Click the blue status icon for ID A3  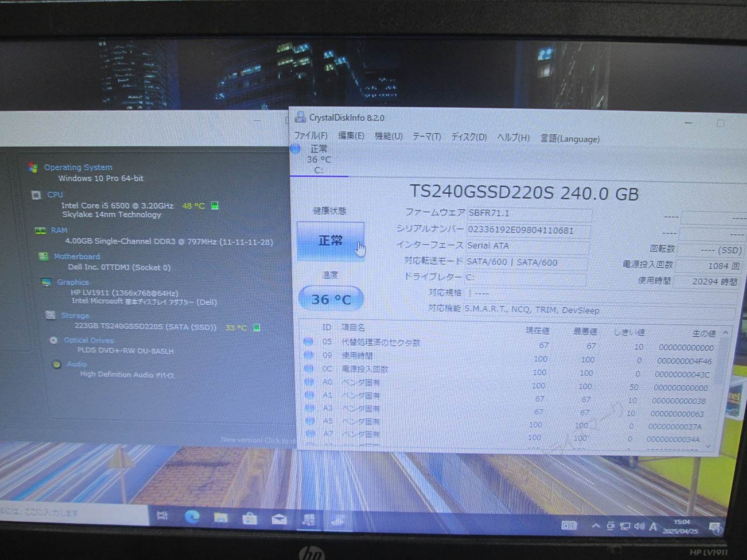coord(310,408)
